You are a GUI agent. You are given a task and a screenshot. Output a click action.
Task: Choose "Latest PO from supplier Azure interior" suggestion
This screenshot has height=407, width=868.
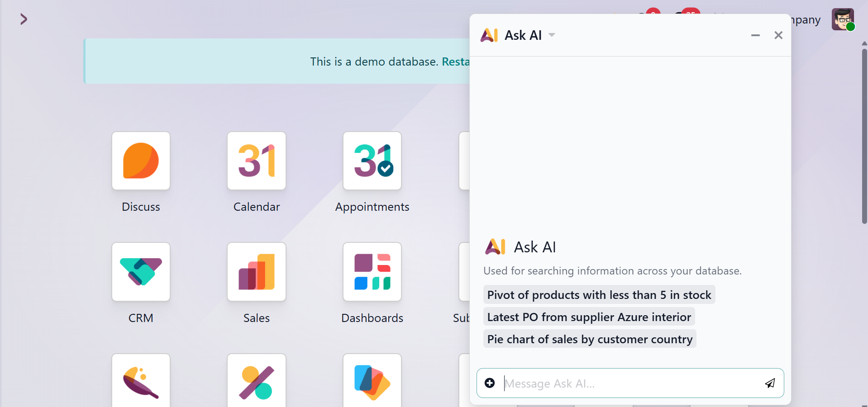click(589, 317)
